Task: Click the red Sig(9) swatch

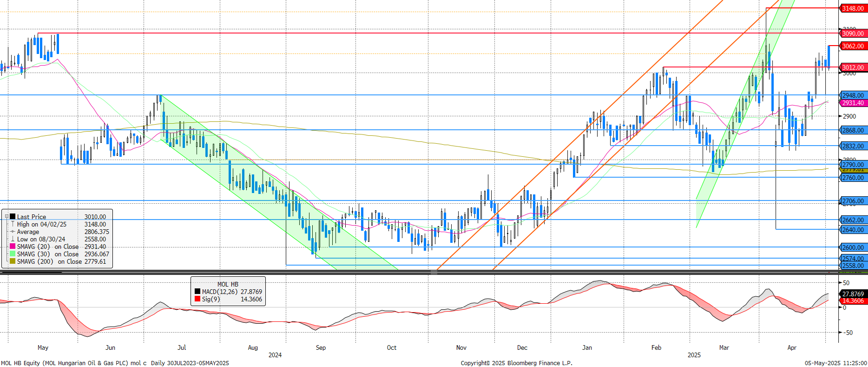Action: [x=197, y=299]
